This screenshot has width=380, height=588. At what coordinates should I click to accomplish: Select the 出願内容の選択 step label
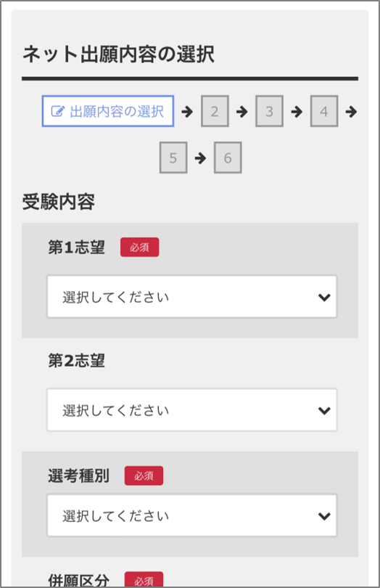(x=117, y=111)
